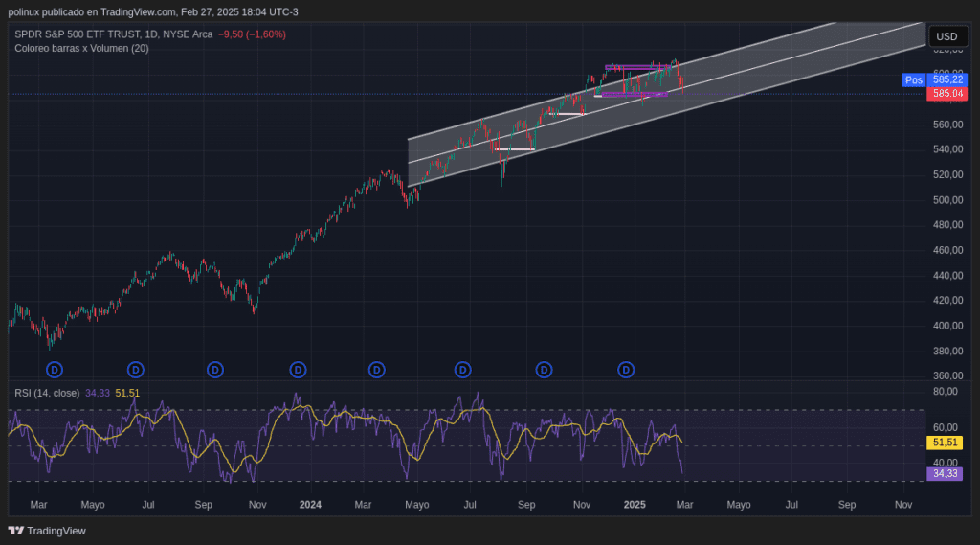Click the dividend marker for December 2024

pyautogui.click(x=626, y=370)
